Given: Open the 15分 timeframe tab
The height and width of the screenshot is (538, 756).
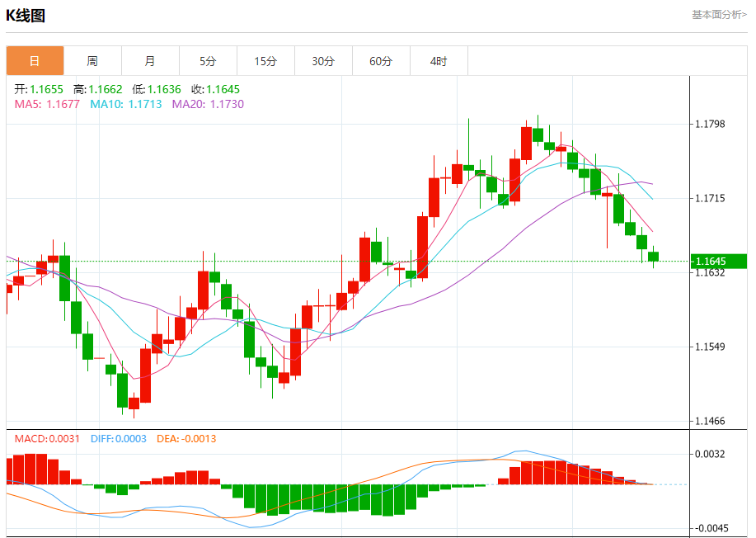Looking at the screenshot, I should point(265,61).
